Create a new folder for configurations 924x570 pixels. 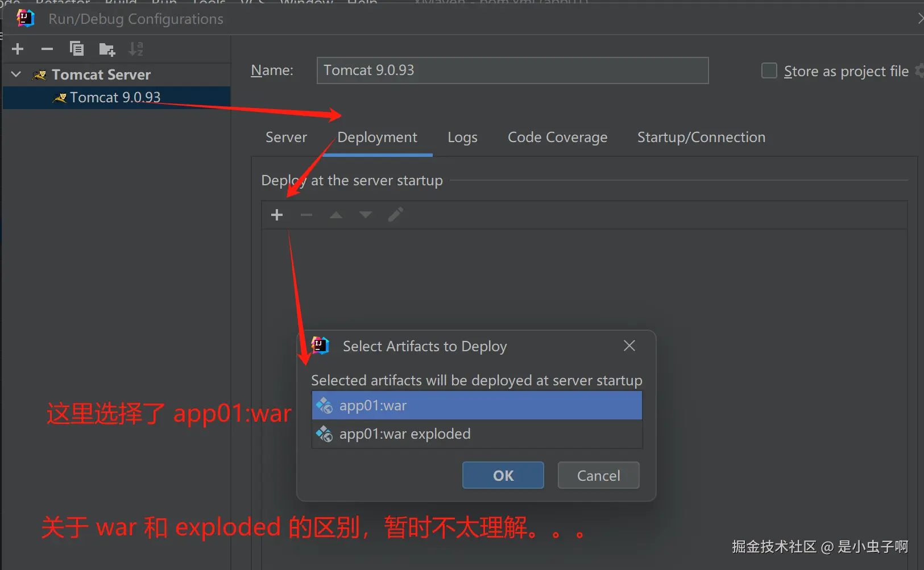point(107,49)
